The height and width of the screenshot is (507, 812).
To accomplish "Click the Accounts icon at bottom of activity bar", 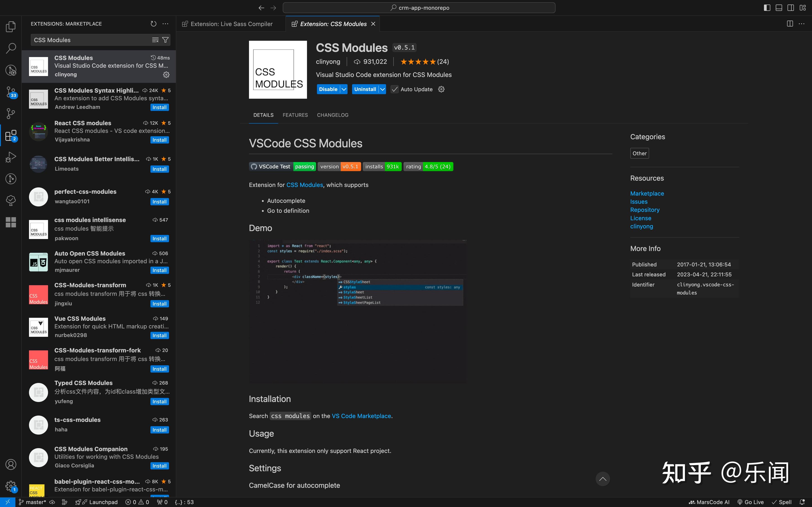I will coord(10,464).
